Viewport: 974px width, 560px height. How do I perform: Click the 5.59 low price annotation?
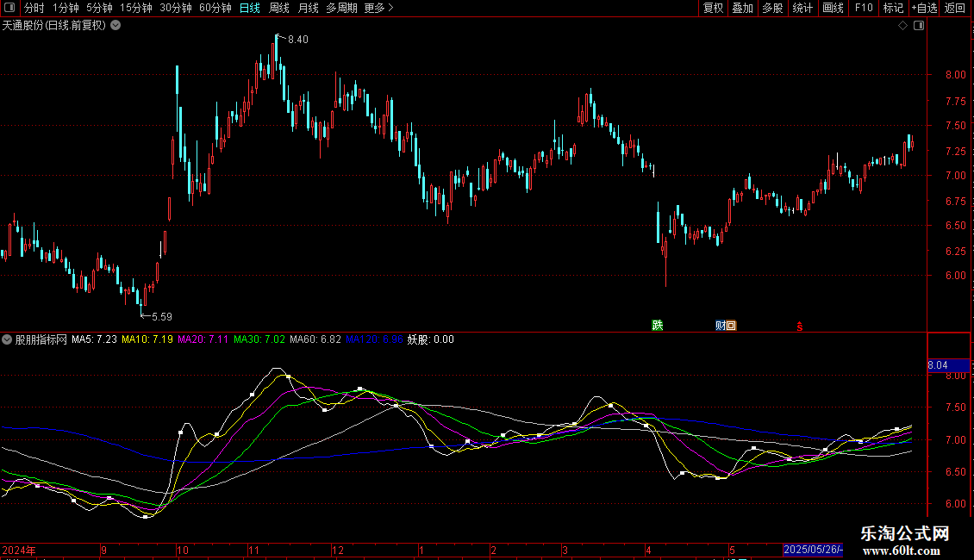161,317
